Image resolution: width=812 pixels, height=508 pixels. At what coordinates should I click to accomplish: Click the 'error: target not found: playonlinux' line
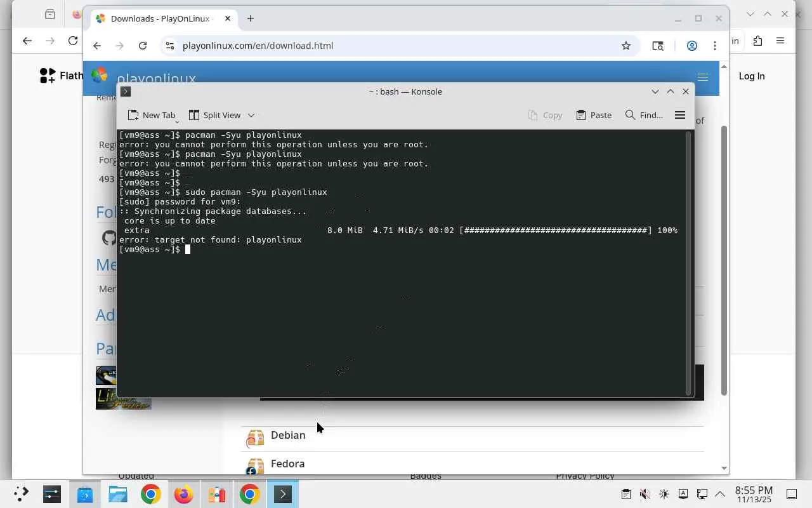pos(211,240)
